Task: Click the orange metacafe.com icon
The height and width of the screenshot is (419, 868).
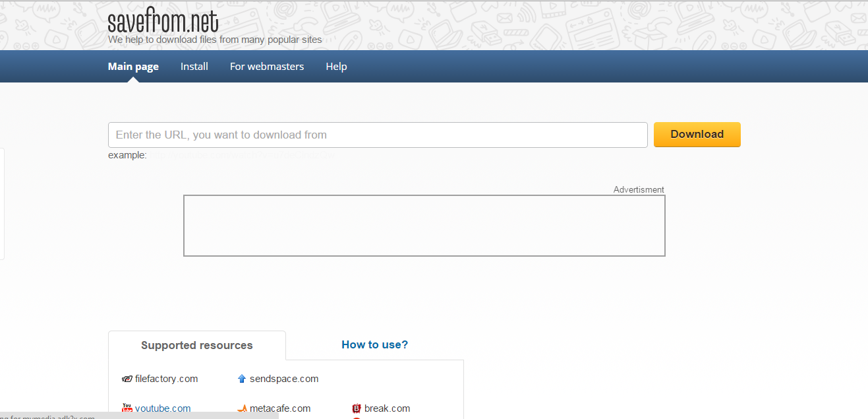Action: tap(242, 409)
